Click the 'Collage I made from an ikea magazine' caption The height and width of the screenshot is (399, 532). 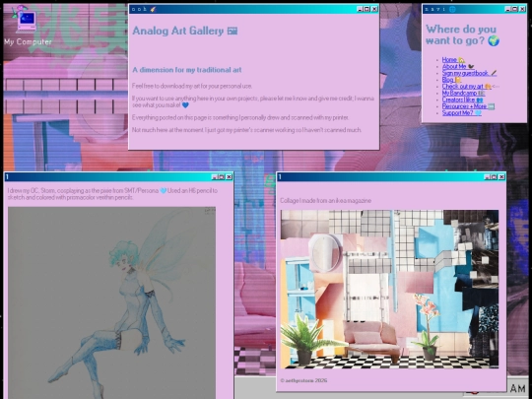pyautogui.click(x=326, y=201)
